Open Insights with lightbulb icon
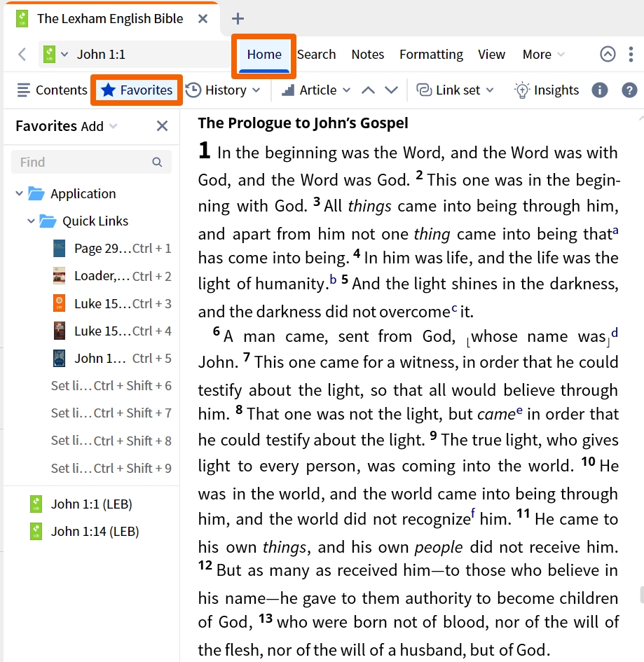 click(x=547, y=90)
